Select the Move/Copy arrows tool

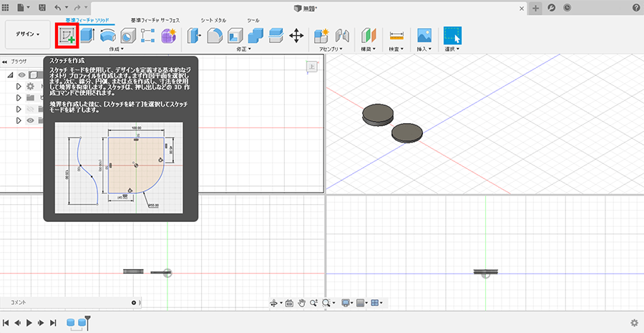(296, 36)
